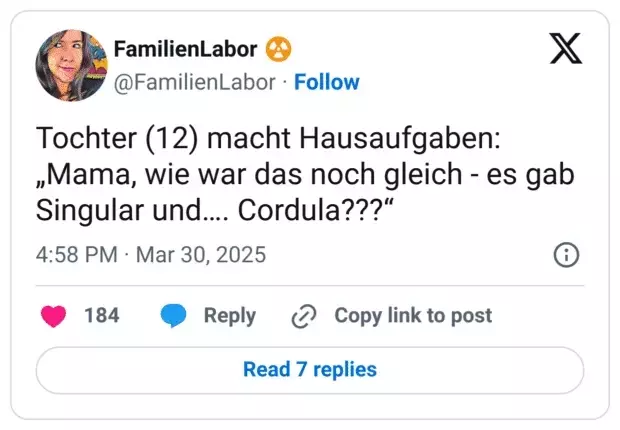Click the Reply label
Viewport: 620px width, 430px height.
pos(230,316)
